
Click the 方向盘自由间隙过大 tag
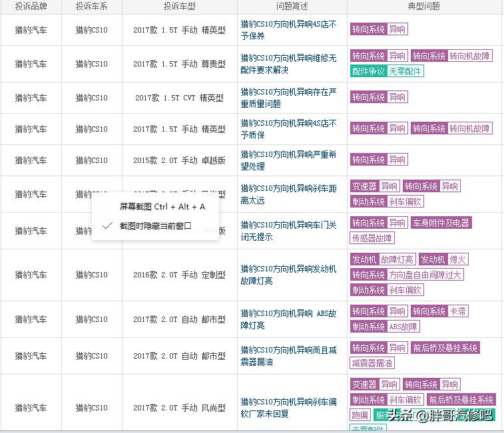point(425,275)
